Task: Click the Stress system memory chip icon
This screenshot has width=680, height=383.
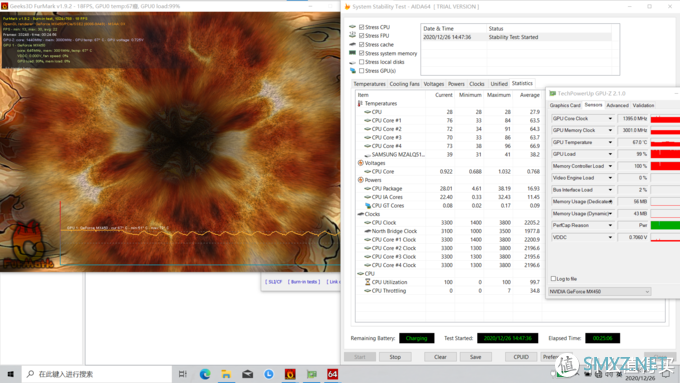Action: click(x=353, y=53)
